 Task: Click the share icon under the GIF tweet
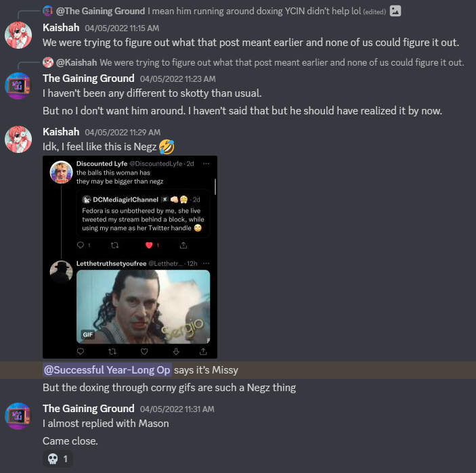[203, 351]
